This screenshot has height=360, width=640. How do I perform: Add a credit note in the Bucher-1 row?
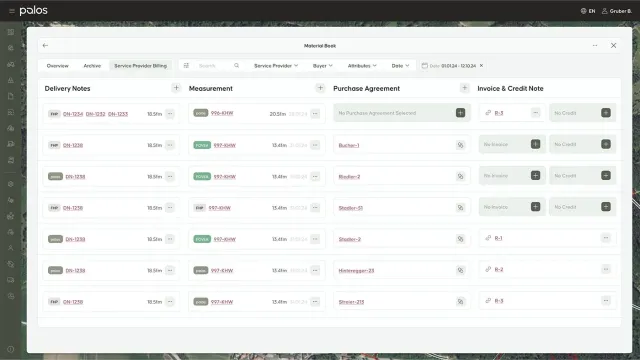pyautogui.click(x=606, y=144)
